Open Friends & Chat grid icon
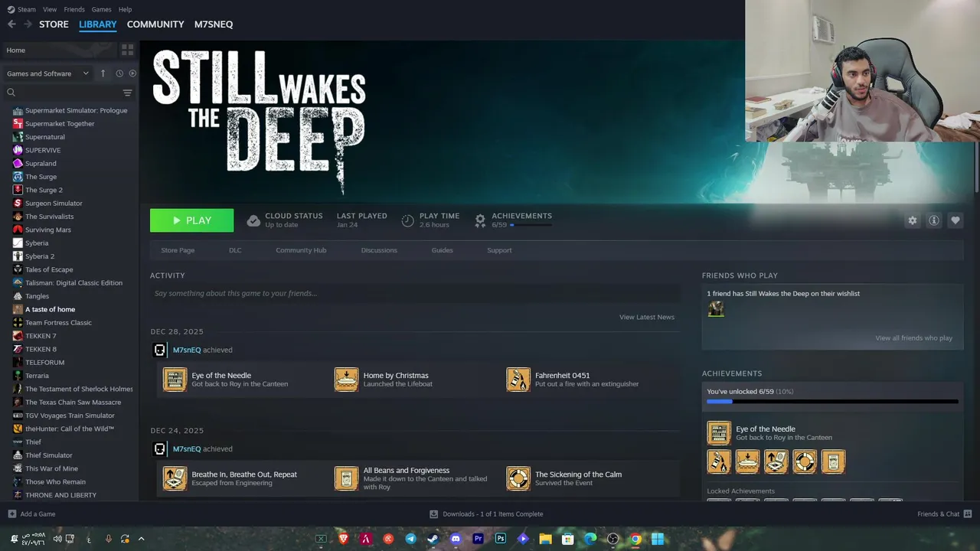Image resolution: width=980 pixels, height=551 pixels. pos(968,514)
